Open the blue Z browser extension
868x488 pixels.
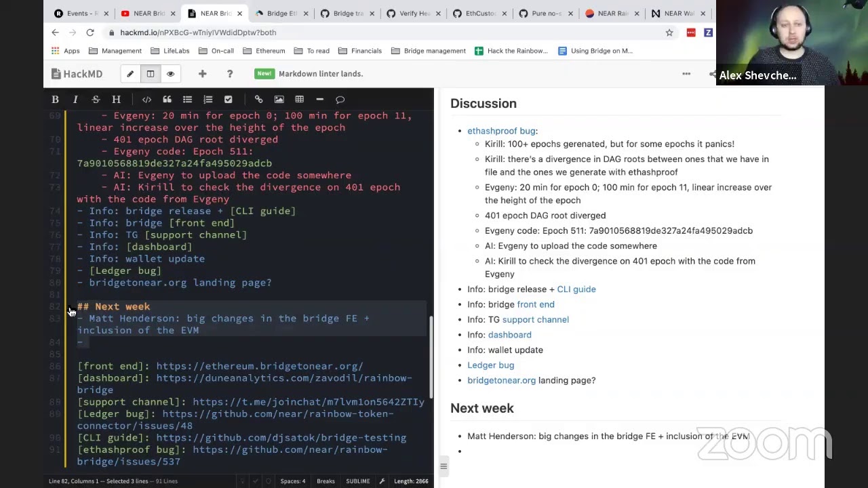pos(708,33)
